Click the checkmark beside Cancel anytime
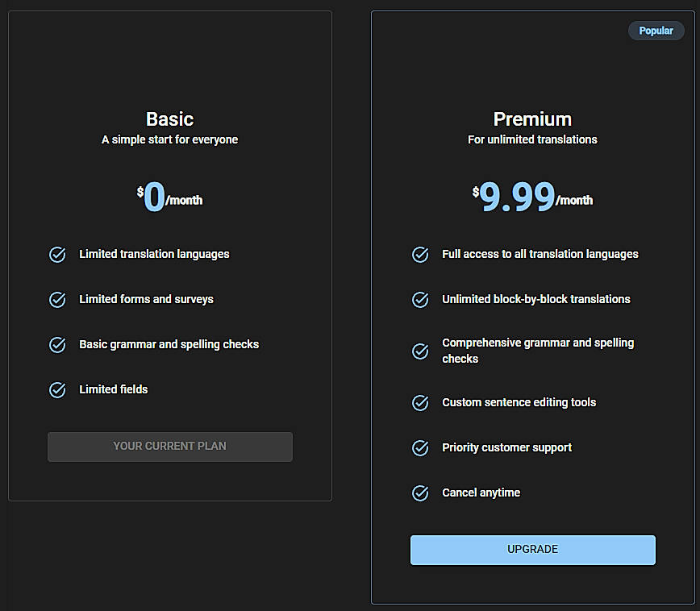The width and height of the screenshot is (700, 611). 420,493
